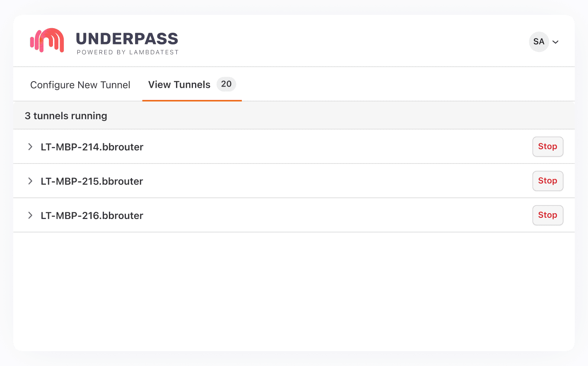The width and height of the screenshot is (588, 366).
Task: Expand the account dropdown arrow
Action: coord(556,42)
